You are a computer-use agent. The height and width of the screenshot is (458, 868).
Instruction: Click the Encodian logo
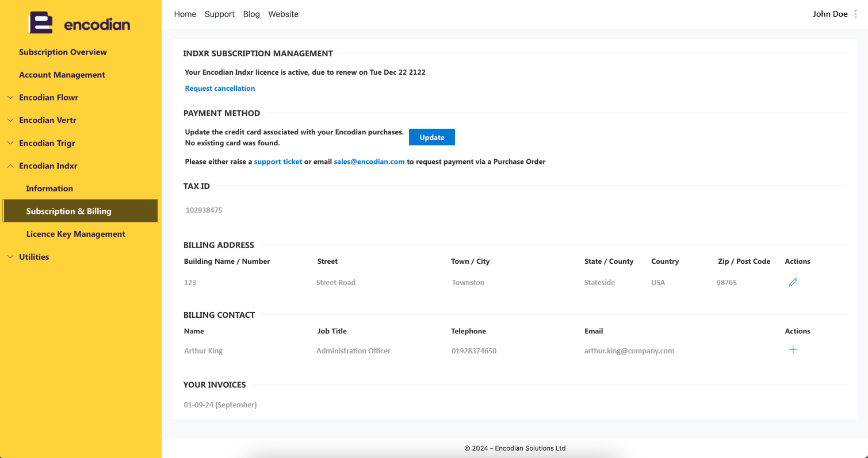pos(80,24)
